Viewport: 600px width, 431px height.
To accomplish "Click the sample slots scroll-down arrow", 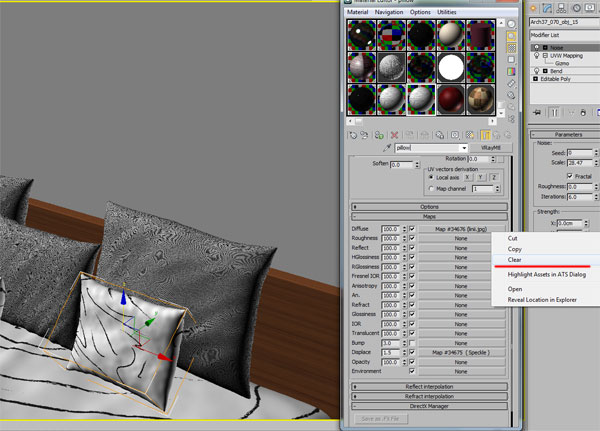I will tap(501, 113).
